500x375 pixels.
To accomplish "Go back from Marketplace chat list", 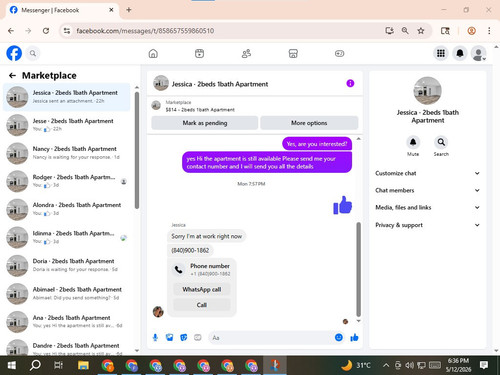I will (x=12, y=76).
